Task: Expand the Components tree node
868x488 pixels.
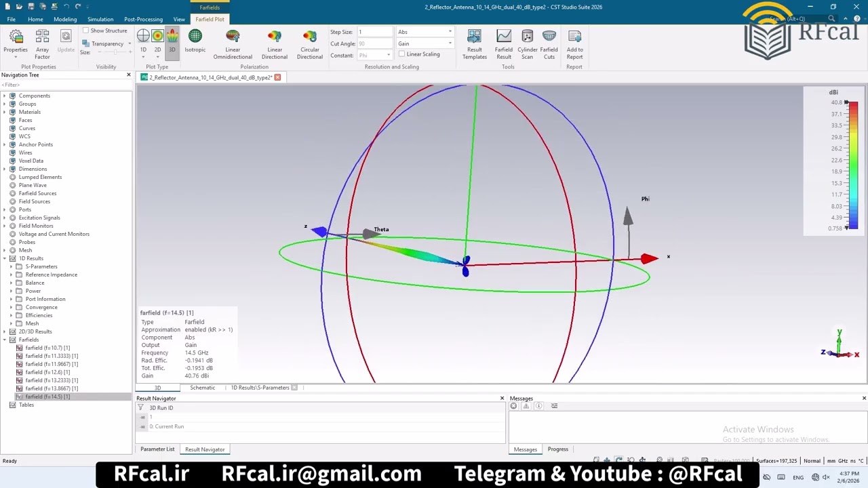Action: click(x=4, y=96)
